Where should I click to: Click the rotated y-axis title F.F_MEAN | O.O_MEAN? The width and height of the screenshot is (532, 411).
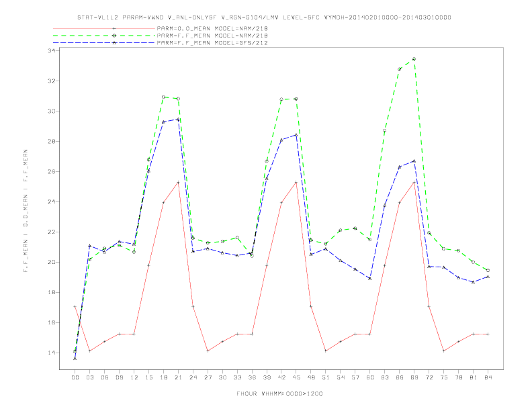click(x=26, y=211)
